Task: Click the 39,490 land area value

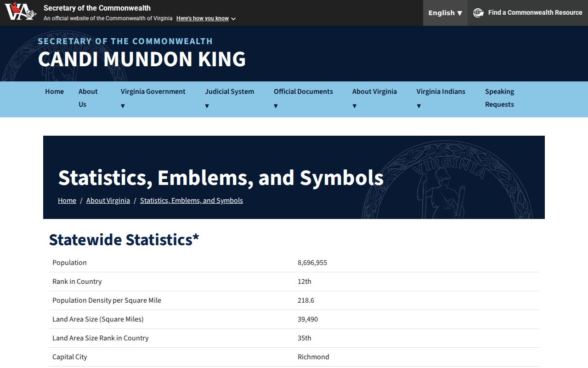Action: [x=308, y=319]
